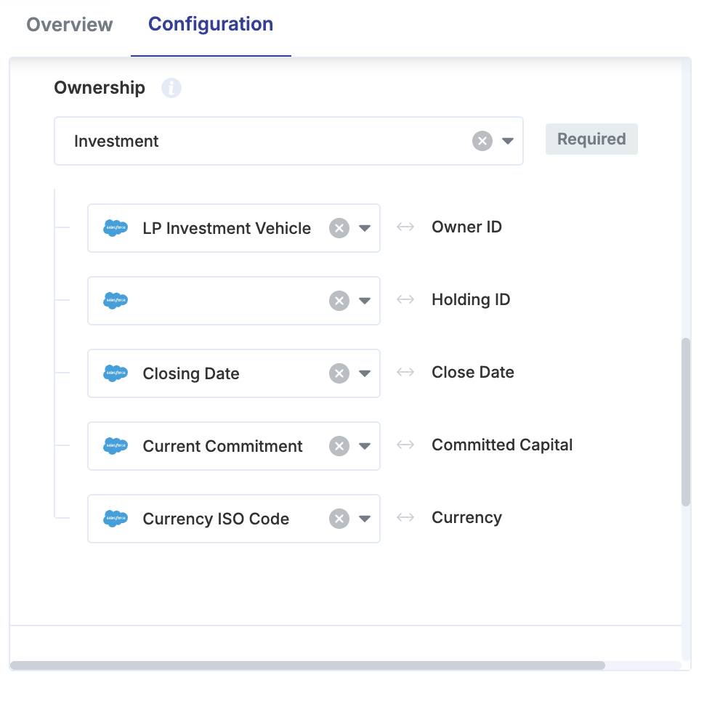Clear the empty Holding ID mapping field
The height and width of the screenshot is (709, 728).
coord(339,301)
